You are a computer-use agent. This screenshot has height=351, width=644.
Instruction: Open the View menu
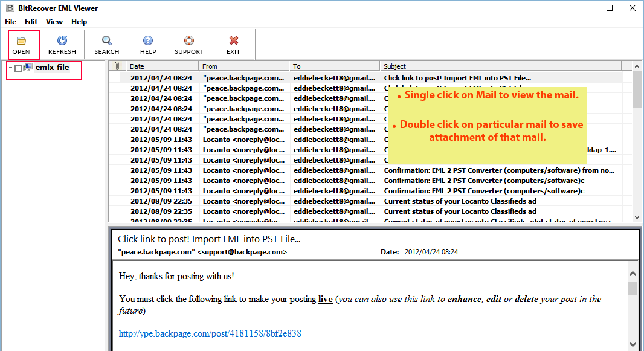pos(54,22)
